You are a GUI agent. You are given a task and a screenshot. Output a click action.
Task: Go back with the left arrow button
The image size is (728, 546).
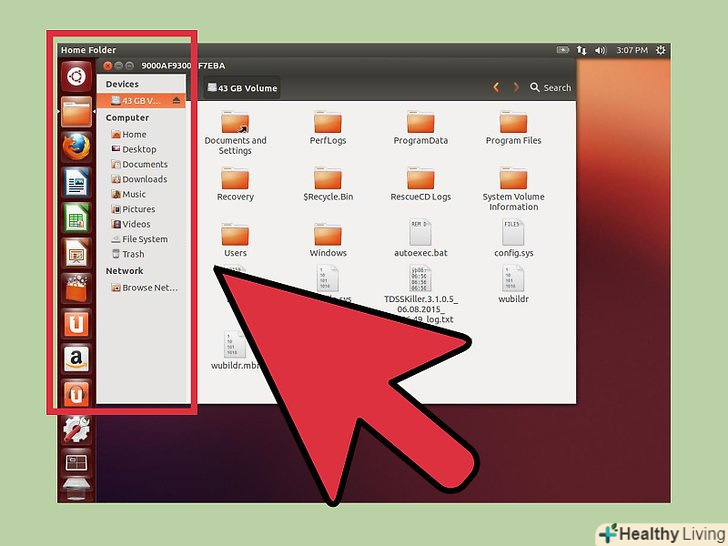pyautogui.click(x=496, y=87)
